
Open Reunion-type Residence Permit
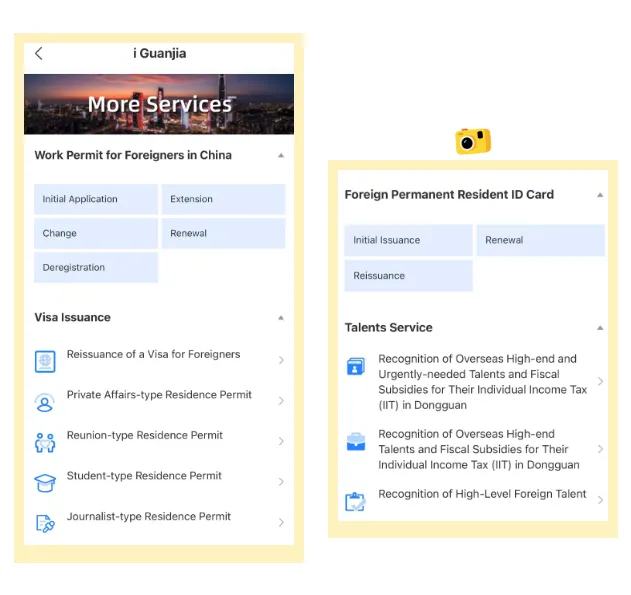tap(159, 441)
